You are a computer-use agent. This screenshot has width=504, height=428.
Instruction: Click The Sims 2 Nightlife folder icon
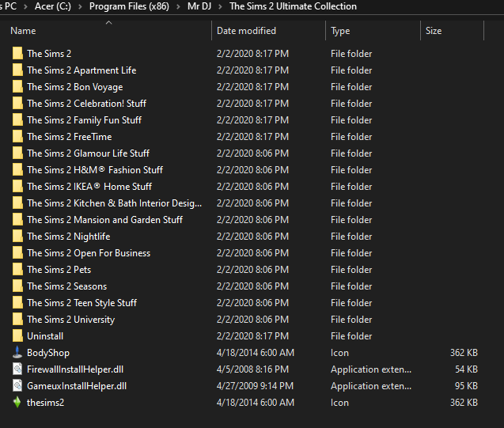click(x=17, y=237)
